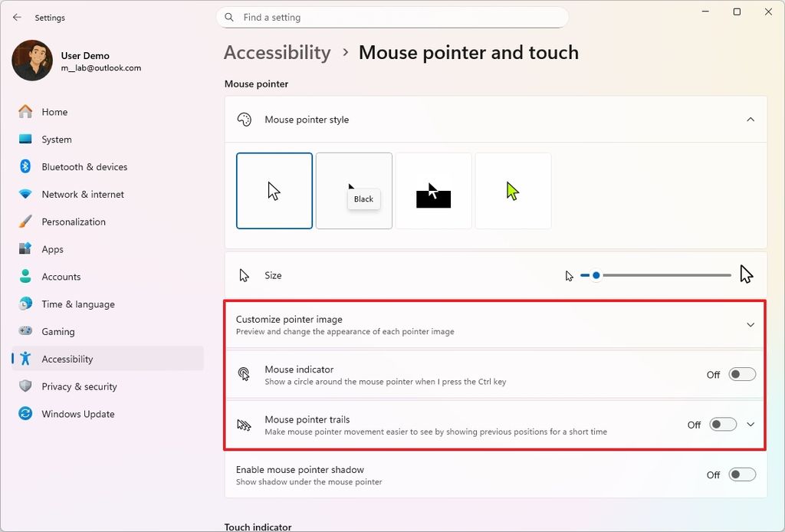Expand the Mouse pointer trails options
This screenshot has height=532, width=785.
(x=751, y=424)
